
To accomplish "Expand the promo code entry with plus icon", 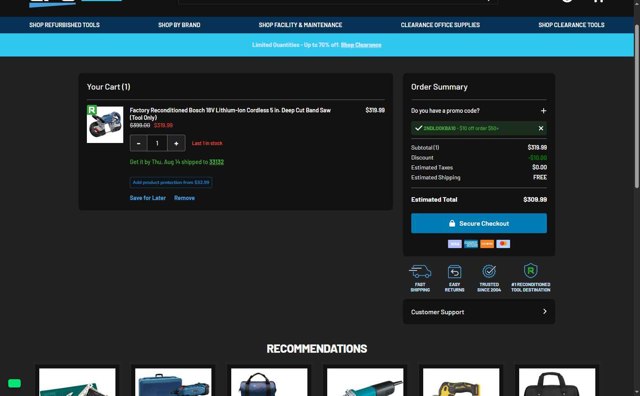I will pyautogui.click(x=543, y=111).
